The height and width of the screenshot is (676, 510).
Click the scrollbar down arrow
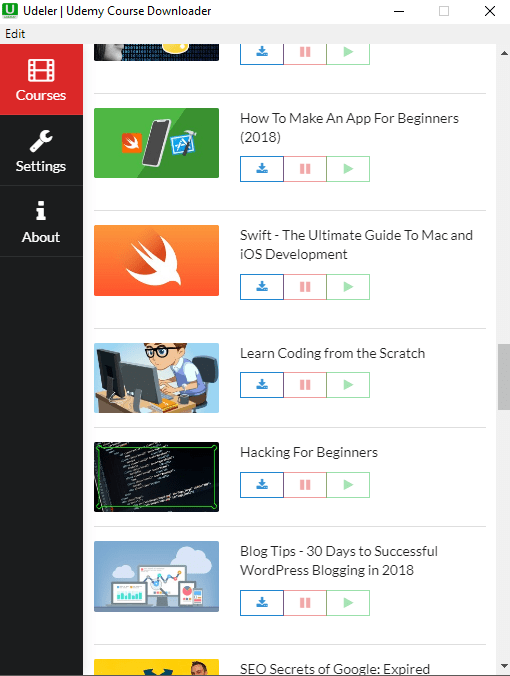[504, 667]
